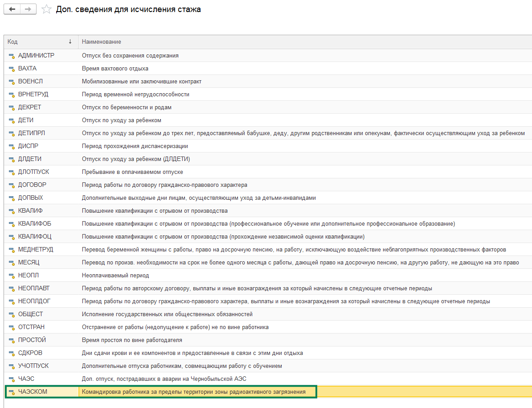Add page to favorites with star icon

46,9
